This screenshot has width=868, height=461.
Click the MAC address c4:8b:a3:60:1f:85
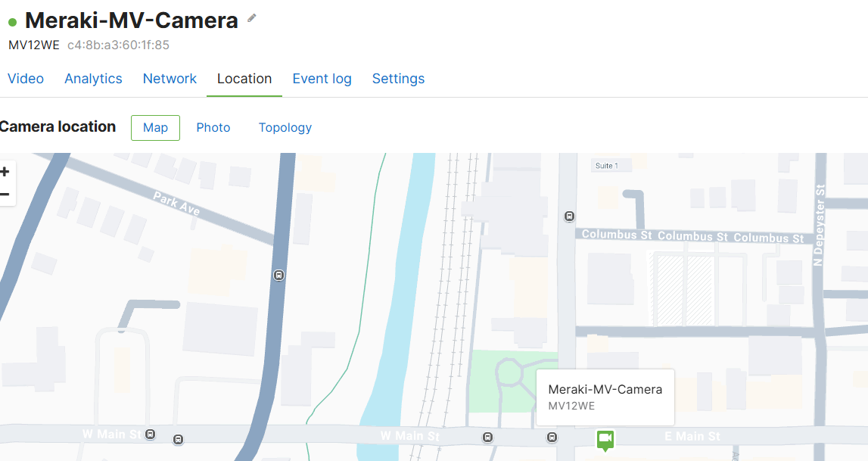coord(119,45)
